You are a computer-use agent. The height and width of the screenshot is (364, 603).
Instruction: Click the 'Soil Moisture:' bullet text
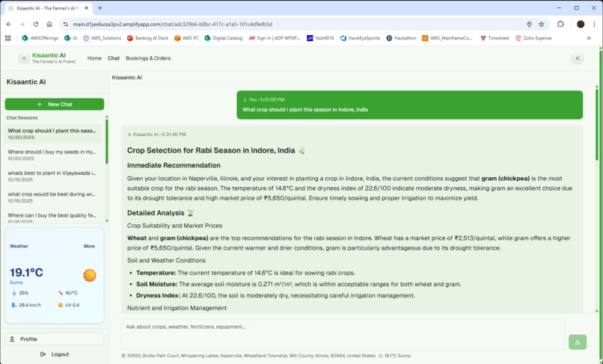pyautogui.click(x=157, y=284)
